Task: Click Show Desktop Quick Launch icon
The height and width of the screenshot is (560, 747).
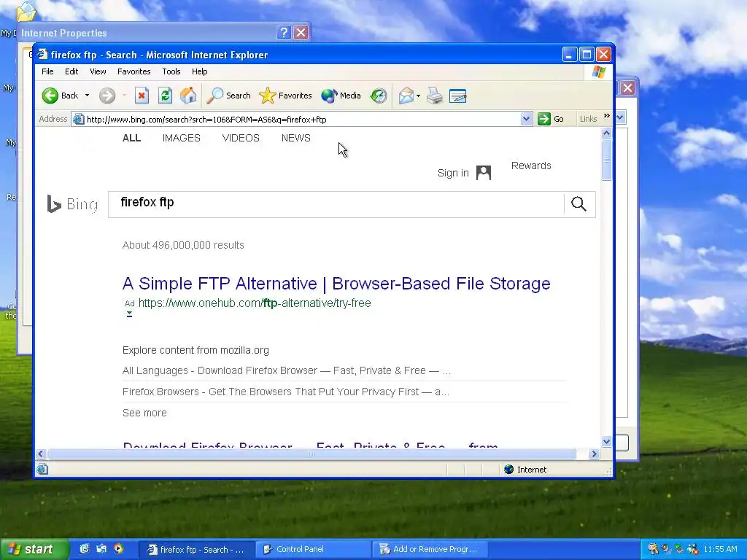Action: click(x=101, y=548)
